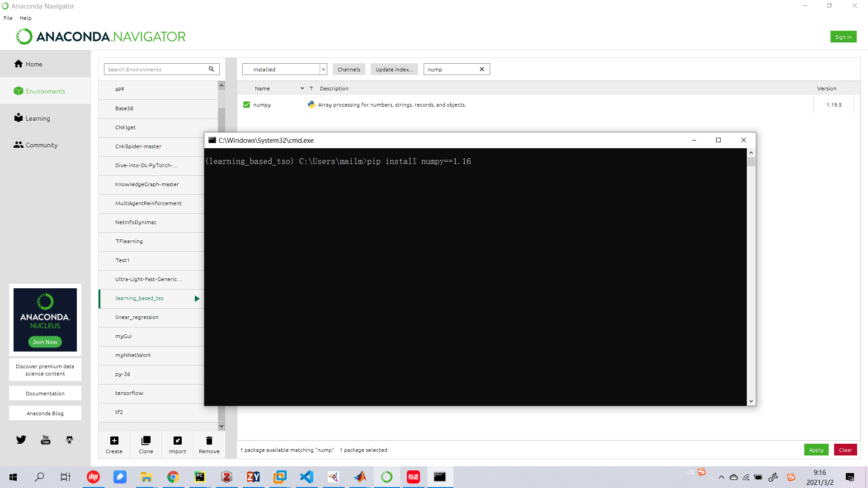
Task: Open the YouTube icon link
Action: (46, 440)
